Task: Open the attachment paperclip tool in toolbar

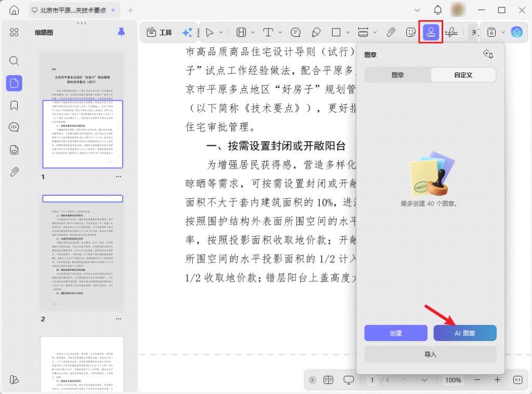Action: (391, 33)
